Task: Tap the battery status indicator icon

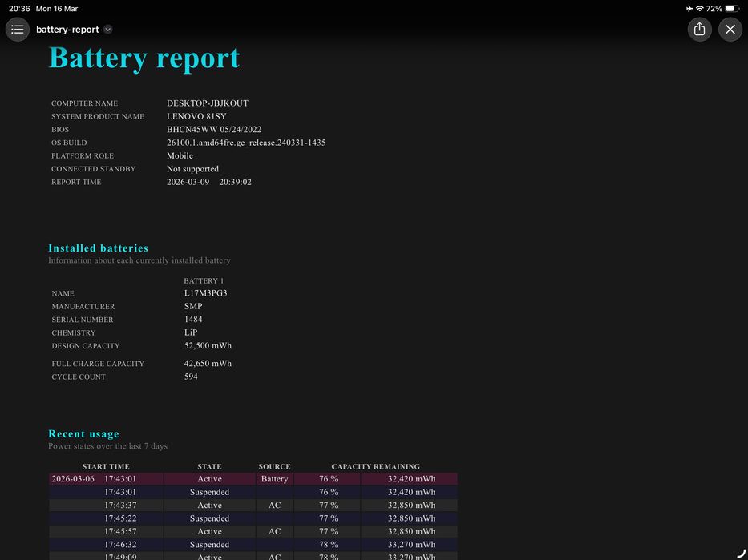Action: (x=732, y=9)
